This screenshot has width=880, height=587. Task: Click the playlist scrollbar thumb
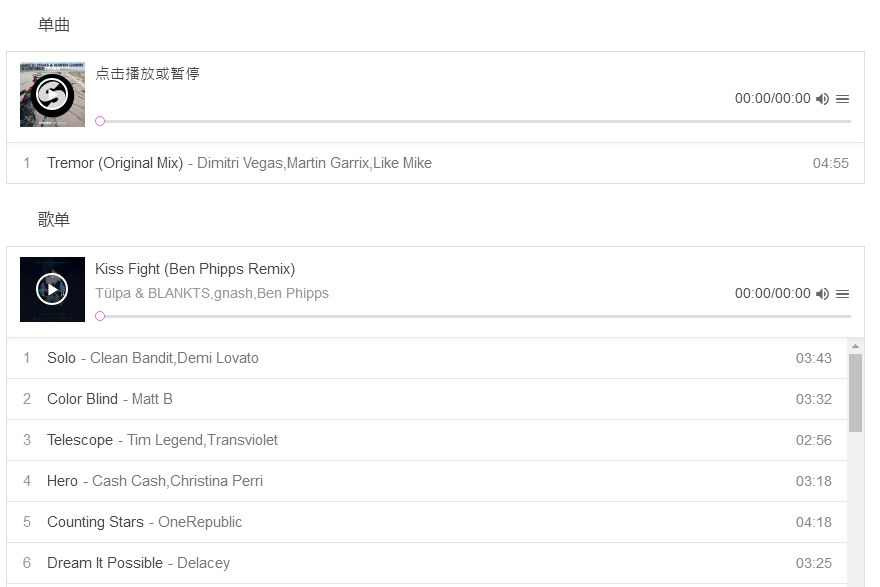click(x=855, y=392)
